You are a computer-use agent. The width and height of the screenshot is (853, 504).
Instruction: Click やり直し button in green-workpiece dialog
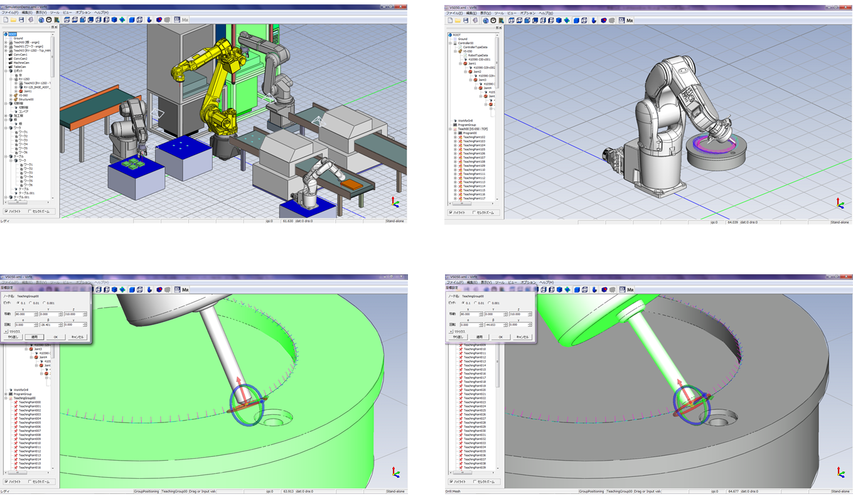tap(13, 337)
